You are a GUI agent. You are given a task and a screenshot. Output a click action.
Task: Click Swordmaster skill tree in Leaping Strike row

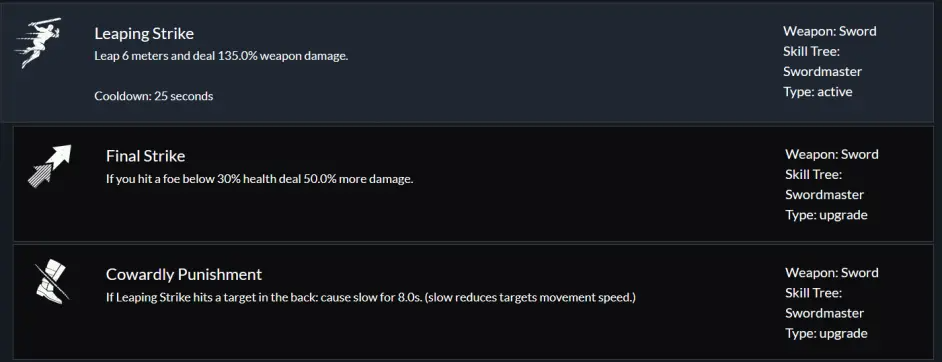pos(822,71)
